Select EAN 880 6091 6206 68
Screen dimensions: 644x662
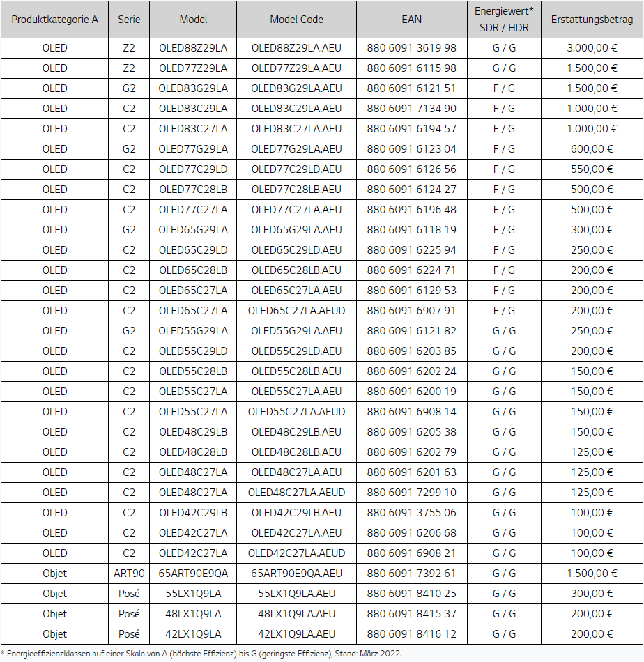point(411,534)
